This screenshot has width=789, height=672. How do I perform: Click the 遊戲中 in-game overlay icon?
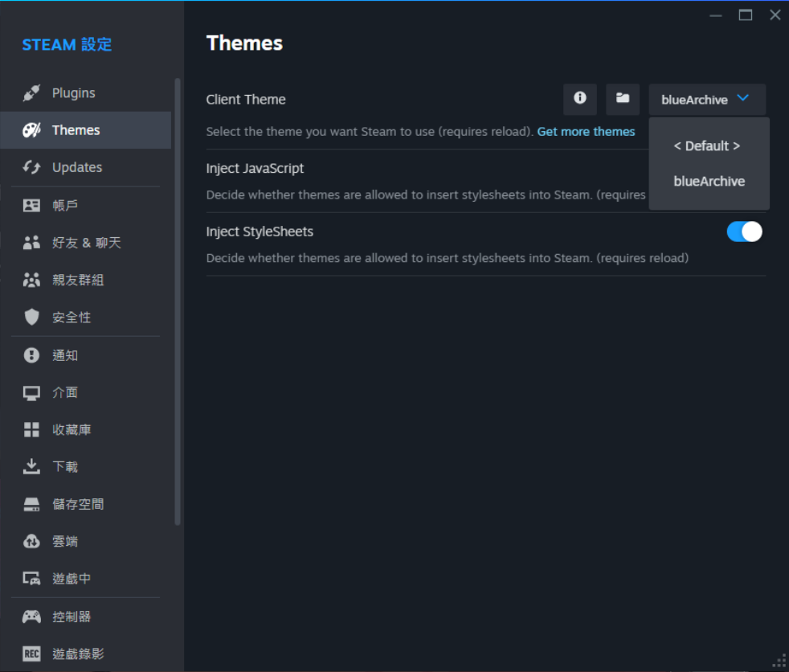[31, 579]
